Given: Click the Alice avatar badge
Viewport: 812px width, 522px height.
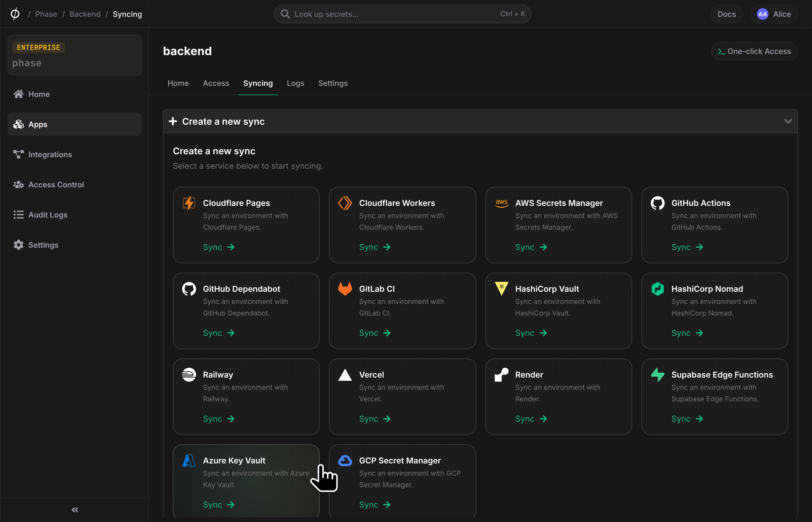Looking at the screenshot, I should pyautogui.click(x=762, y=14).
